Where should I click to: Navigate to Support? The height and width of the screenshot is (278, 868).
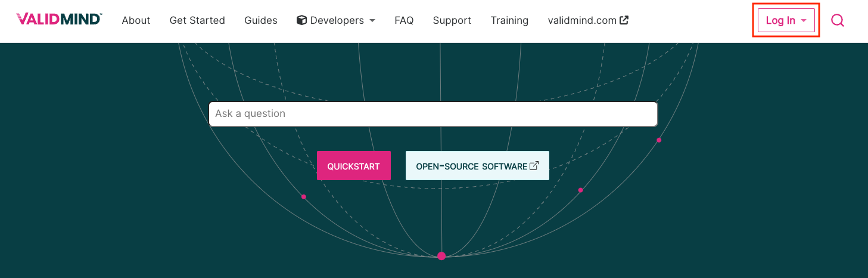click(452, 20)
